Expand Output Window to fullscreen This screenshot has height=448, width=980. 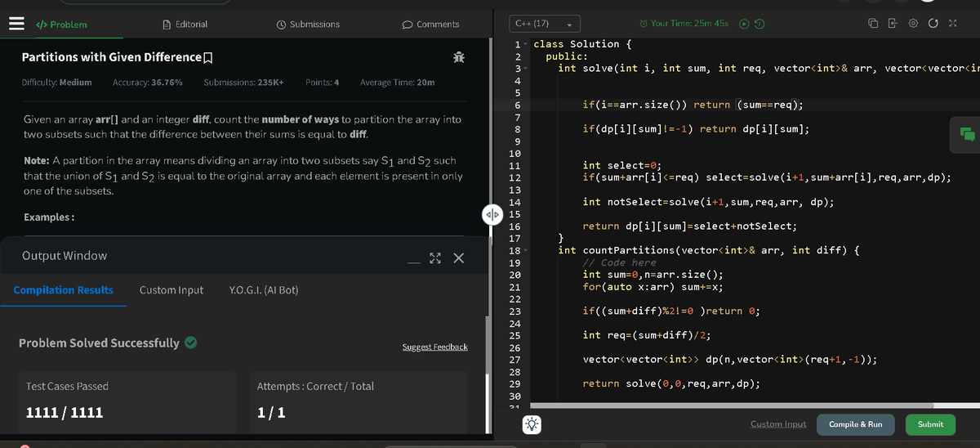(435, 258)
